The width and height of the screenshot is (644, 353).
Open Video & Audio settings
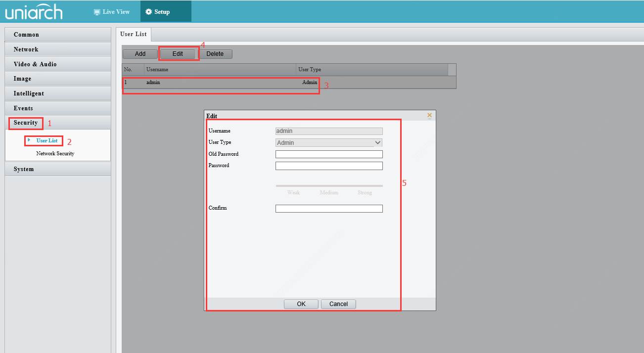pos(57,64)
